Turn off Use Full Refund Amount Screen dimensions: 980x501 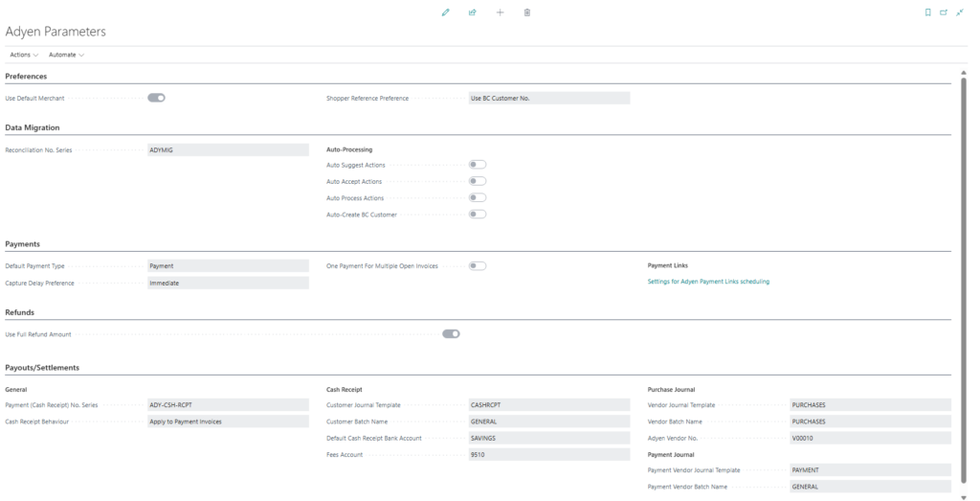pos(451,334)
